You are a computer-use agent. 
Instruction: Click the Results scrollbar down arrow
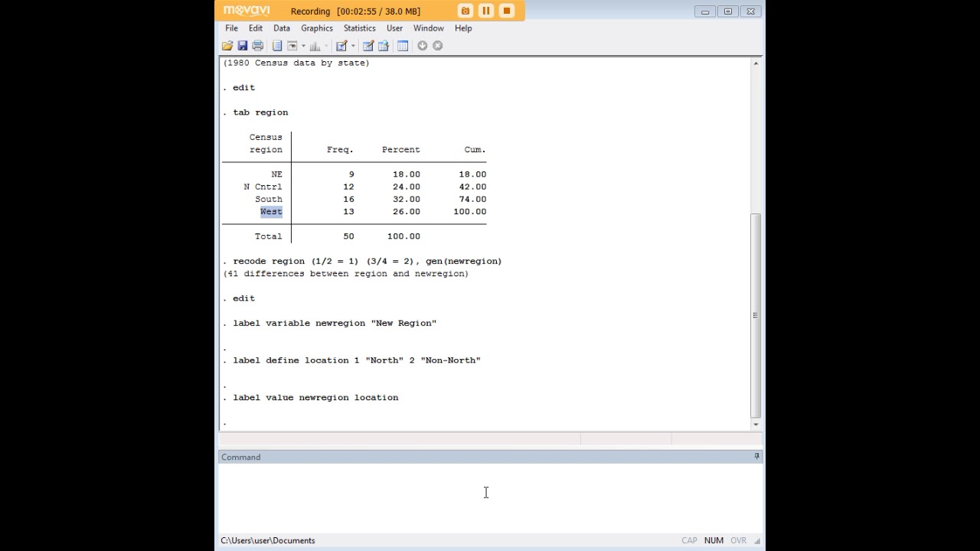tap(756, 424)
